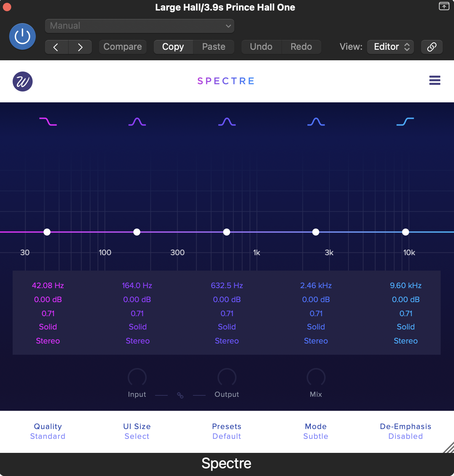Open the Stereo dropdown for 2.46 kHz band
Viewport: 454px width, 476px height.
point(316,341)
